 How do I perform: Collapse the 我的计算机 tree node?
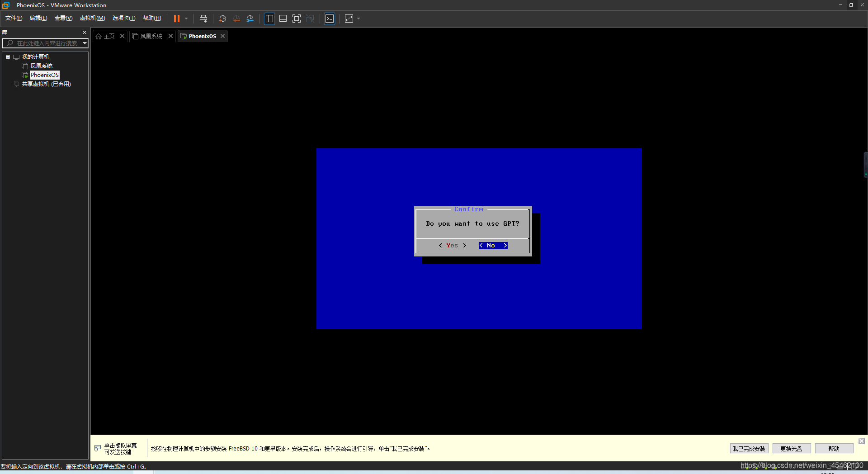click(8, 57)
